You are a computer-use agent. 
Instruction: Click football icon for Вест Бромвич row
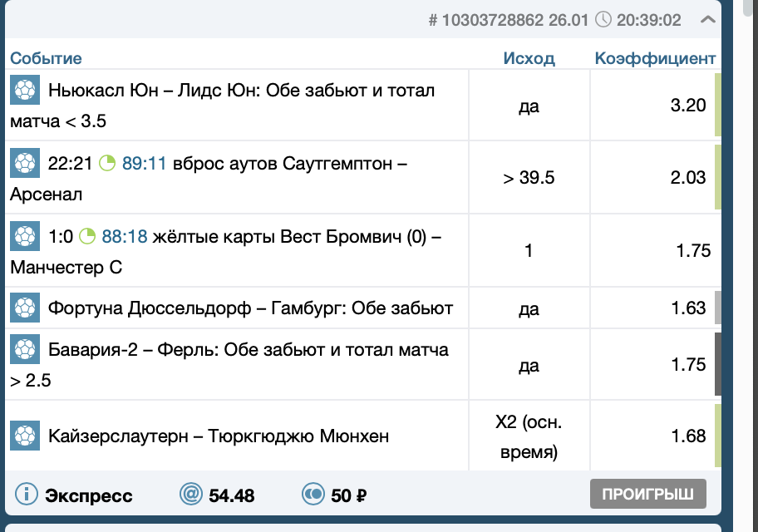coord(25,236)
